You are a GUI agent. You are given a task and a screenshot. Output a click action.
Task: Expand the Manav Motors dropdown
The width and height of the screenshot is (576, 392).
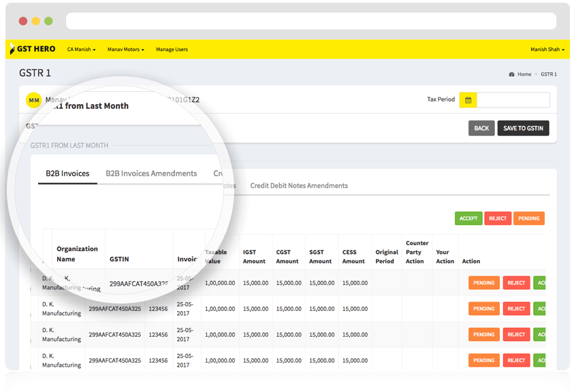[126, 49]
